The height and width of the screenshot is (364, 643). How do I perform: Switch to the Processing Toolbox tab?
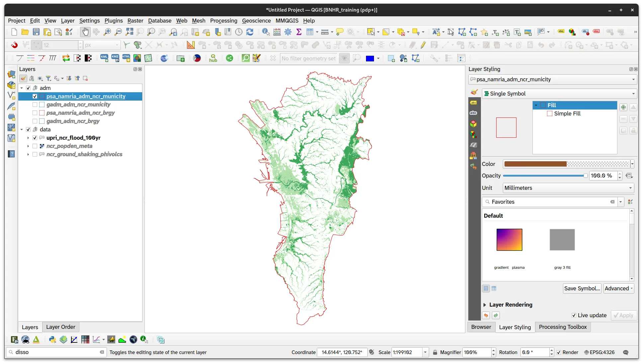coord(563,327)
